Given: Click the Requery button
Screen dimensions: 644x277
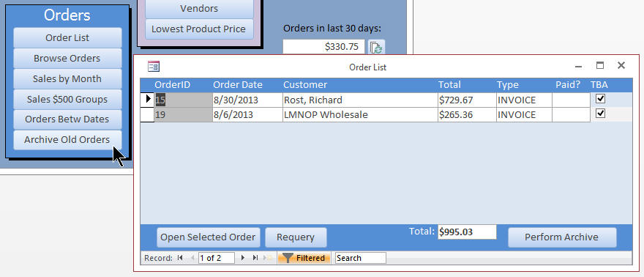Looking at the screenshot, I should tap(296, 237).
